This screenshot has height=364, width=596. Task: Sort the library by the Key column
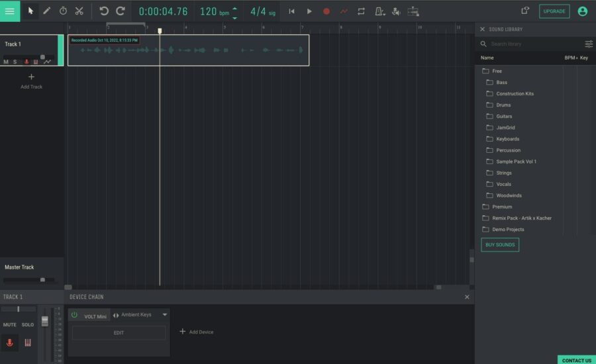tap(584, 58)
